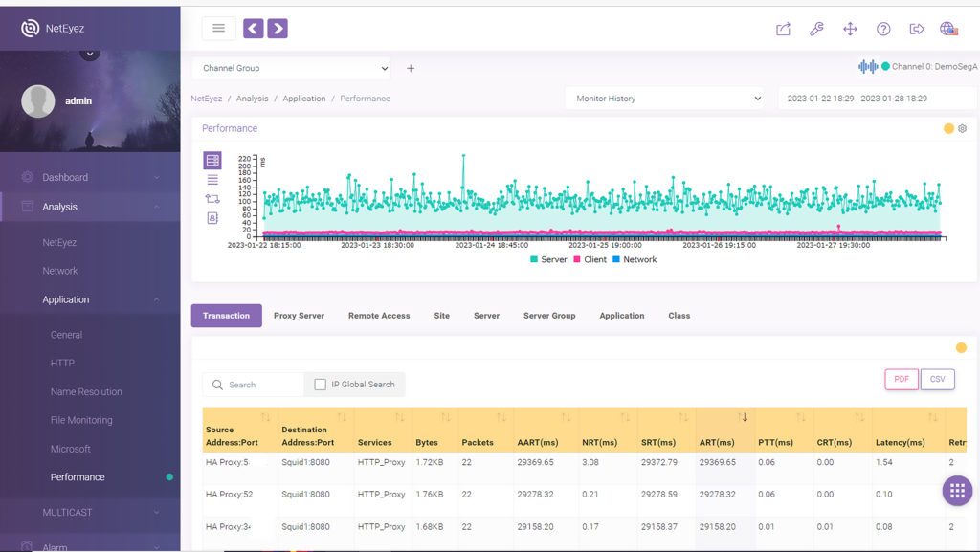Open the Channel Group dropdown
Screen dimensions: 980x552
click(292, 68)
